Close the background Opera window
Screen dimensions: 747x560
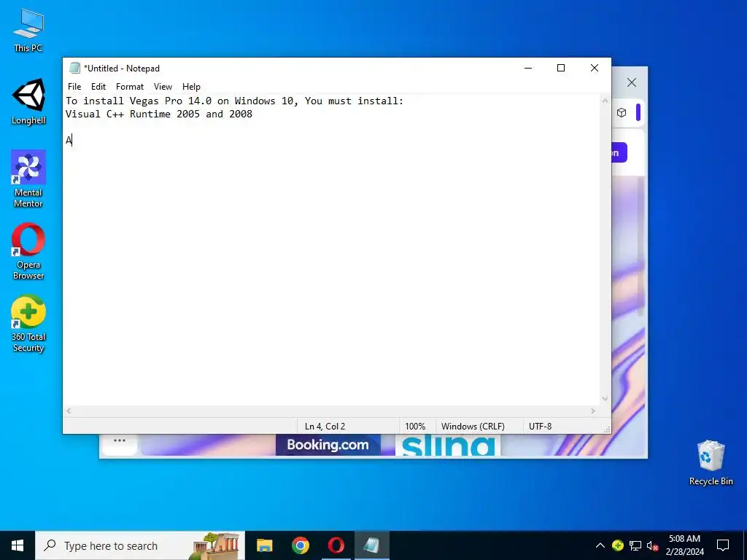[632, 83]
